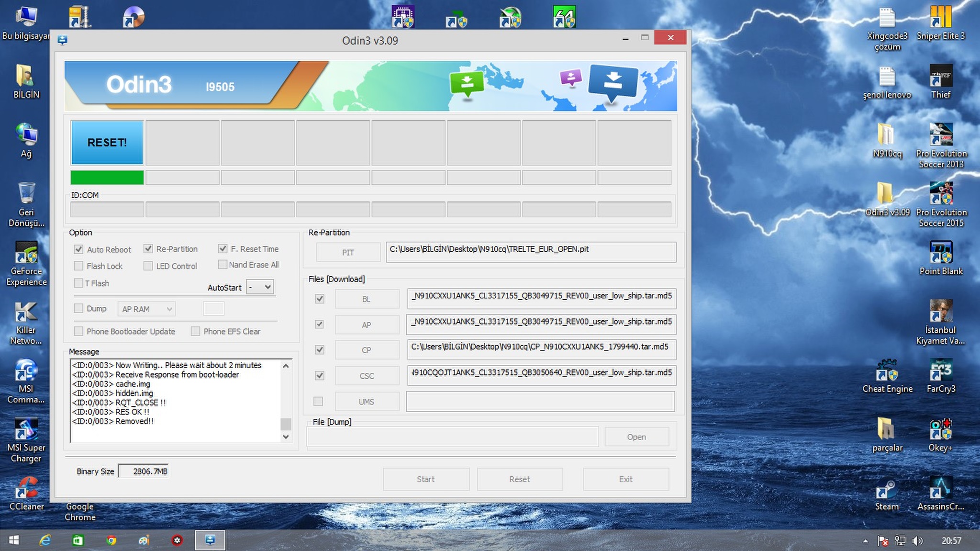980x551 pixels.
Task: Click the volume speaker tray icon
Action: coord(917,540)
